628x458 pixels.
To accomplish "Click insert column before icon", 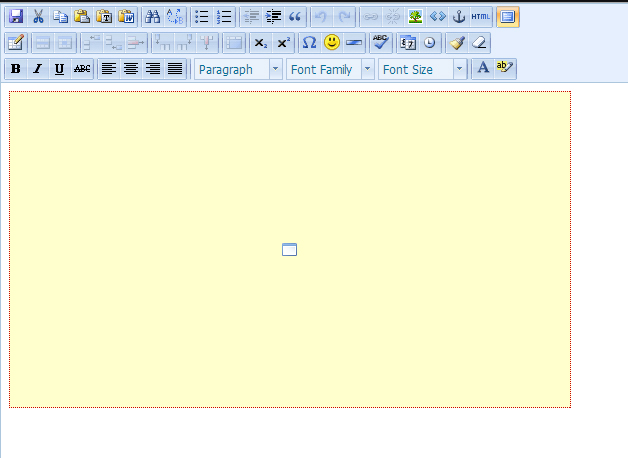I will [x=163, y=43].
